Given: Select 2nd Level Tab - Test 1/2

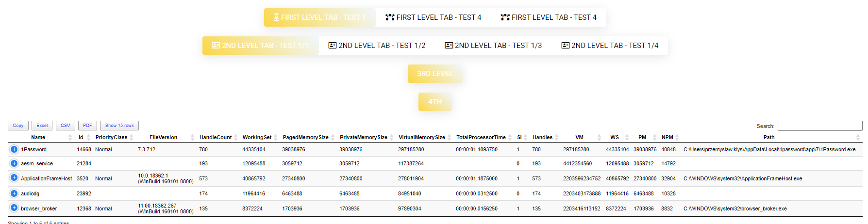Looking at the screenshot, I should [x=377, y=46].
